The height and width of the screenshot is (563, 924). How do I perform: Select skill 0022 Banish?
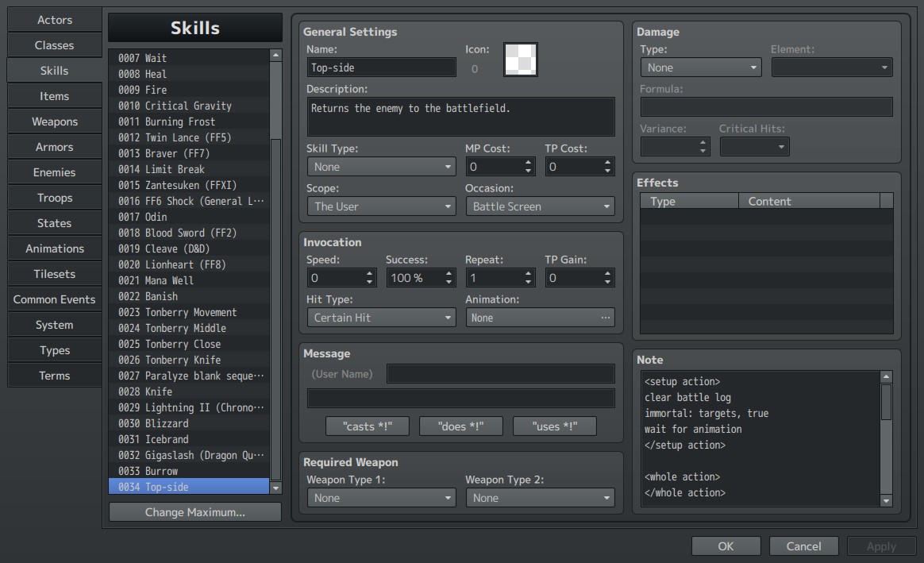click(x=189, y=296)
